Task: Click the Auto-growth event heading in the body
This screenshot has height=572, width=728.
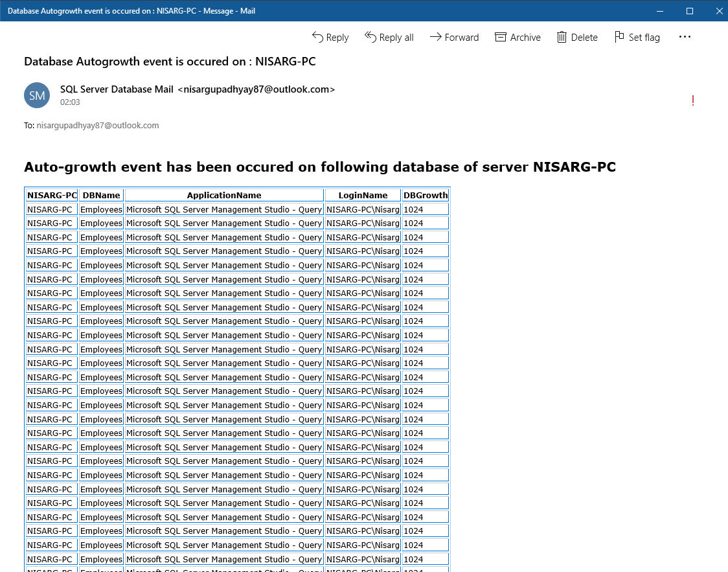Action: [320, 166]
